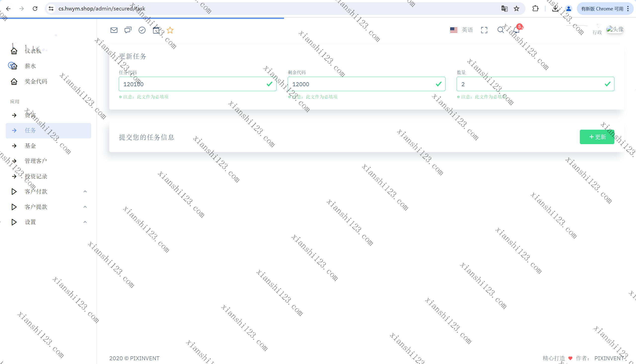Open the 基金 menu item
Image resolution: width=636 pixels, height=364 pixels.
[48, 146]
